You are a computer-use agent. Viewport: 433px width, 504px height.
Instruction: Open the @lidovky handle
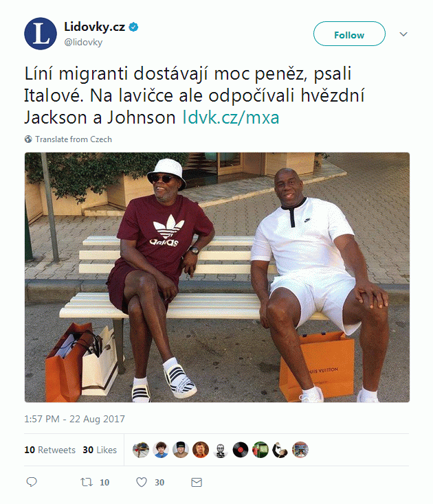coord(83,42)
